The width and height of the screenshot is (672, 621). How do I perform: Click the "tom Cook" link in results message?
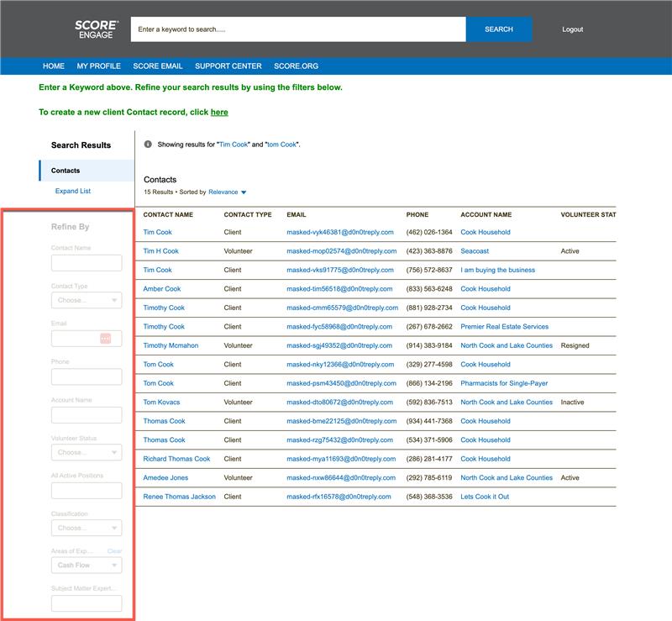[281, 145]
